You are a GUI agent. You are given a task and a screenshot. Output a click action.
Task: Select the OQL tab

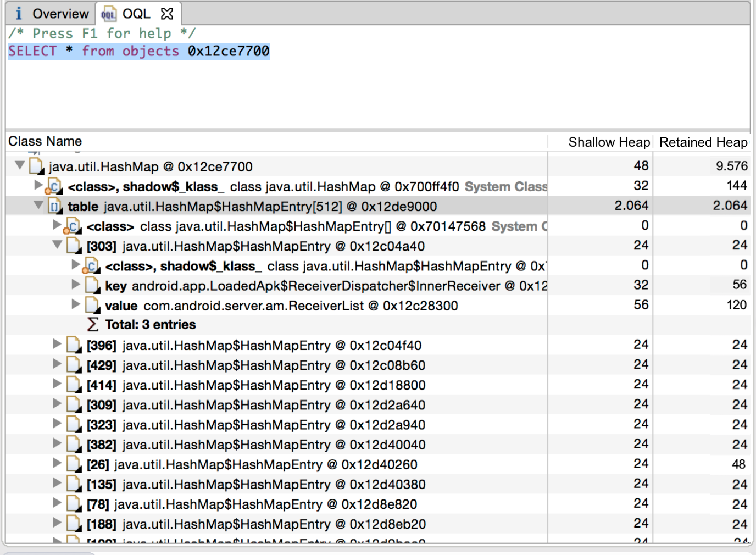(x=136, y=14)
